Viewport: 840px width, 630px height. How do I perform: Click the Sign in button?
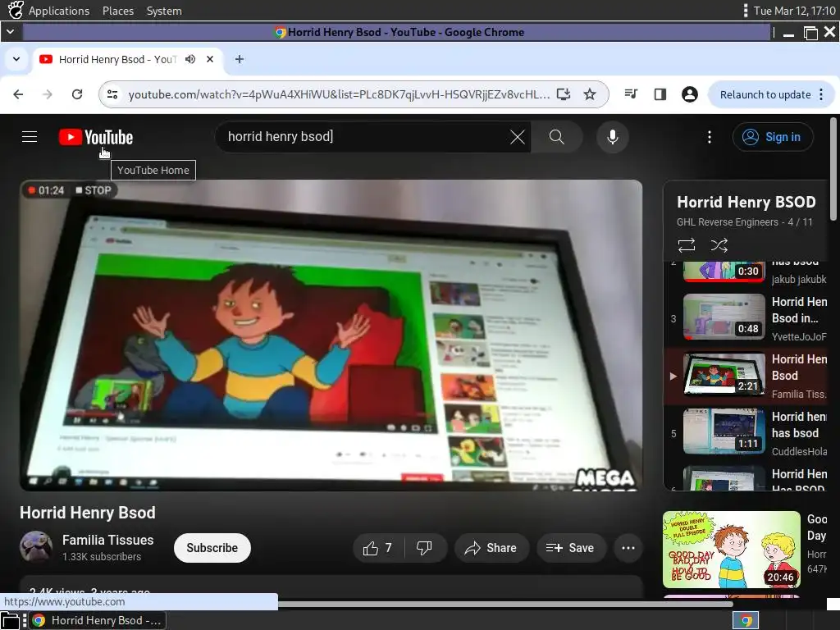(773, 137)
